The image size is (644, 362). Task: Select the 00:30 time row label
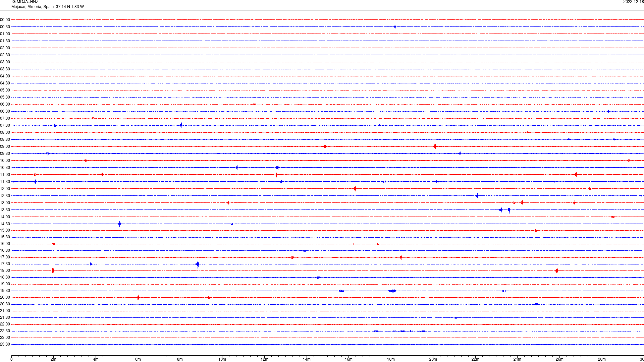(x=5, y=27)
